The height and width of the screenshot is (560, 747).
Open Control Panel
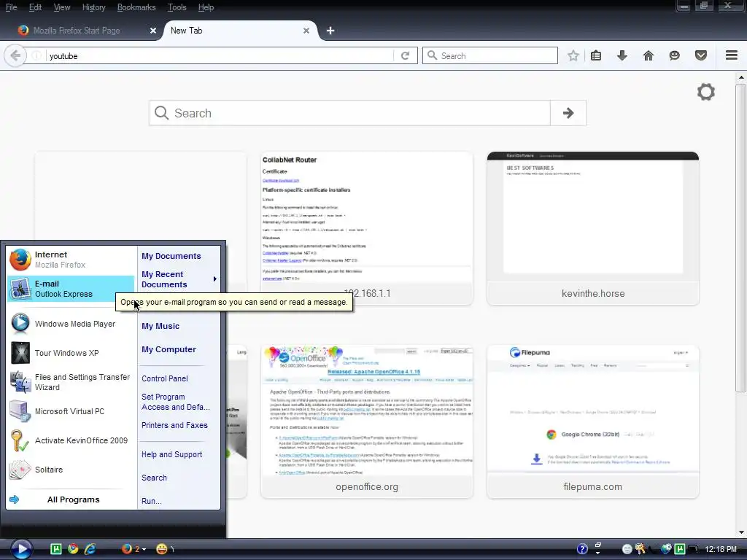coord(165,378)
